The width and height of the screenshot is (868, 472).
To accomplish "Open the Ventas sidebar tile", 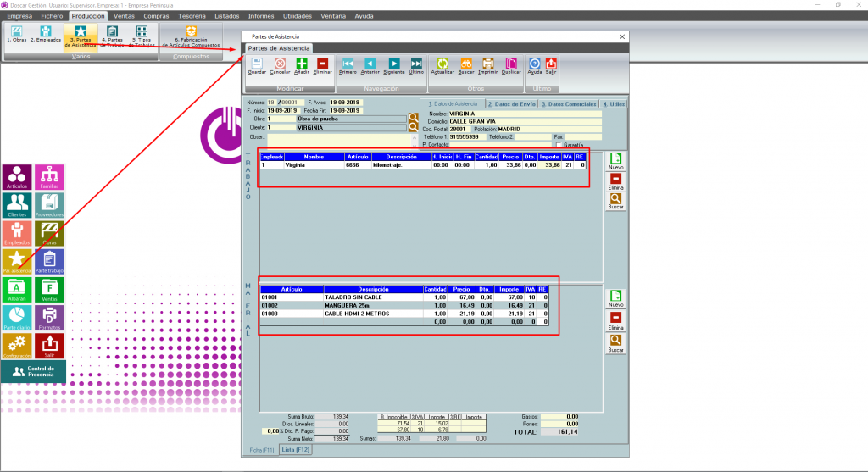I will point(49,290).
